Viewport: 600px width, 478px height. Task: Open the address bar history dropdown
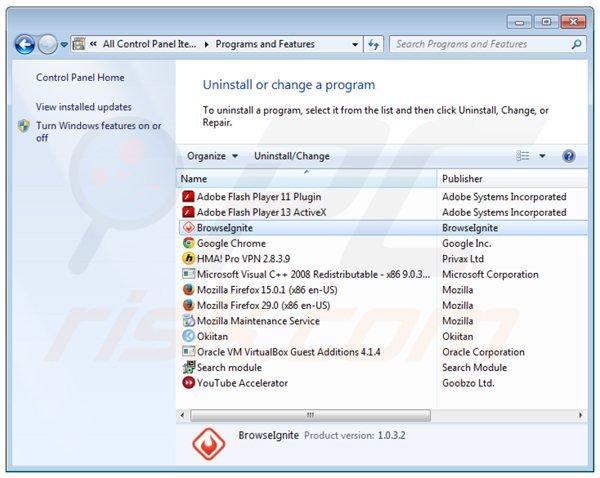click(x=355, y=44)
